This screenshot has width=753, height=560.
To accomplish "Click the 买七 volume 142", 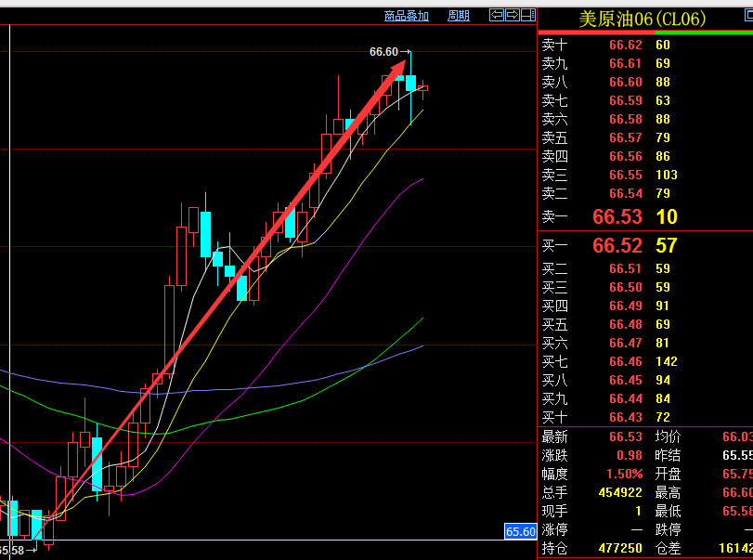I will point(667,361).
